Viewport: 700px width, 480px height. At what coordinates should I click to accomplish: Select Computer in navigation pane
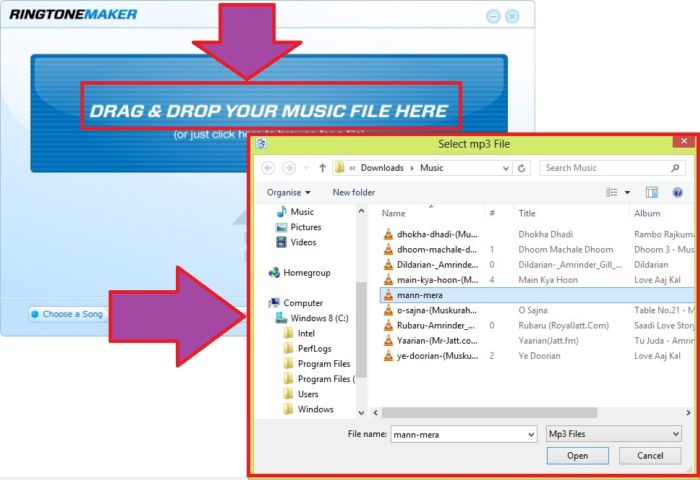[x=296, y=303]
